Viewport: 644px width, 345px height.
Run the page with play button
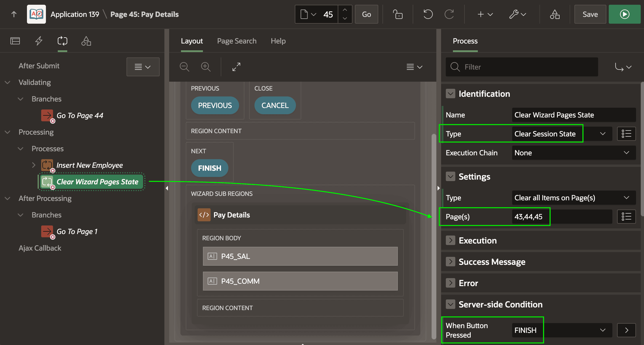(x=624, y=14)
